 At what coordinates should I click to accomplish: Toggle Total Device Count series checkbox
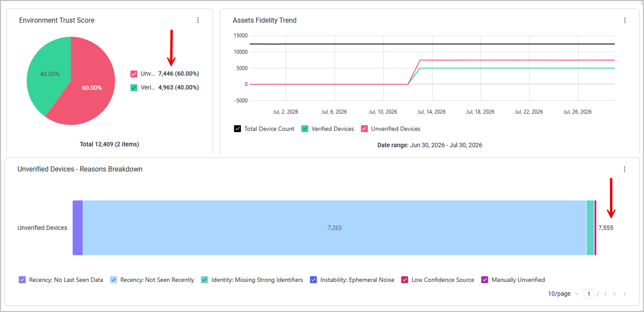click(238, 129)
